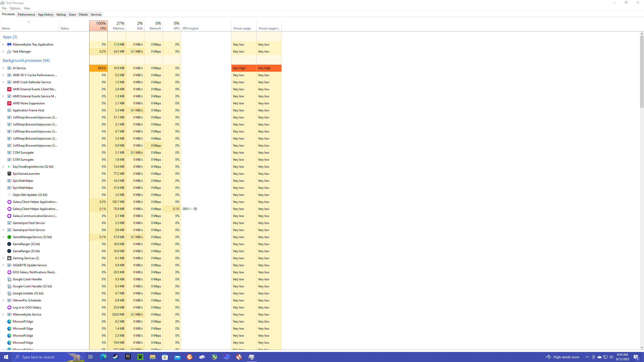Image resolution: width=644 pixels, height=362 pixels.
Task: Open Microsoft Store from taskbar
Action: click(x=165, y=357)
